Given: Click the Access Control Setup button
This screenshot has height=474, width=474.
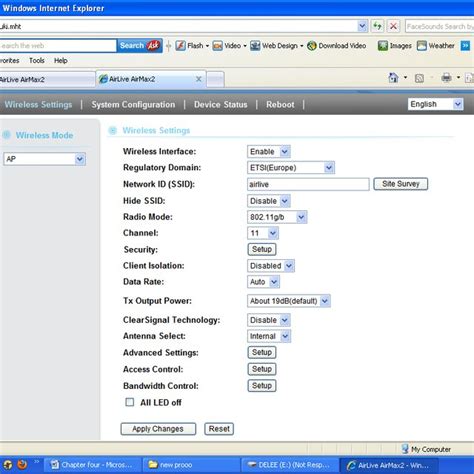Looking at the screenshot, I should pyautogui.click(x=262, y=369).
